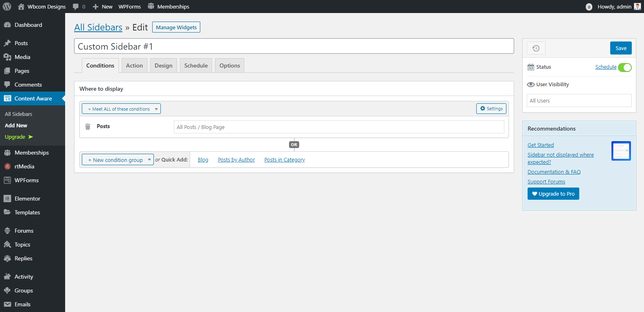Click the recommendations browser thumbnail image
Screen dimensions: 644x312
pyautogui.click(x=621, y=151)
